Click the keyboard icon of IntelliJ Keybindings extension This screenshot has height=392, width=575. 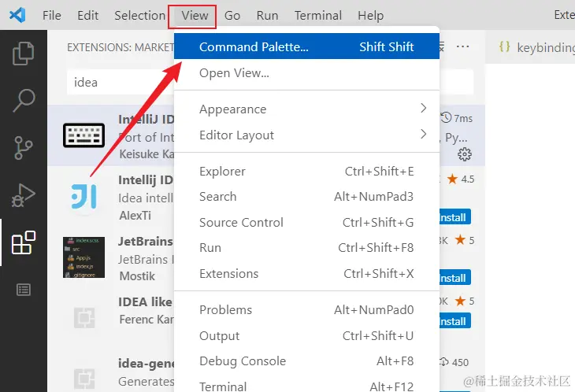83,135
